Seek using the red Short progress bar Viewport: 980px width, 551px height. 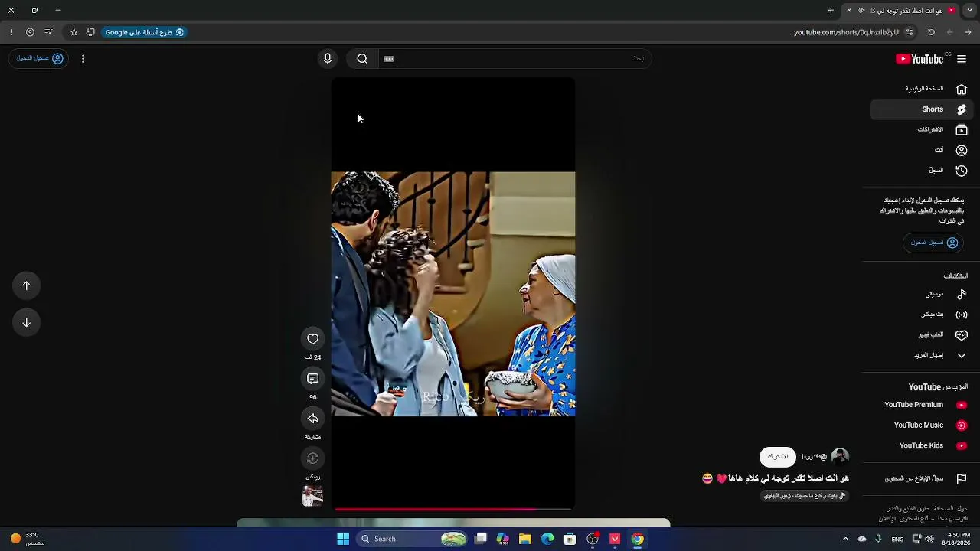(452, 509)
